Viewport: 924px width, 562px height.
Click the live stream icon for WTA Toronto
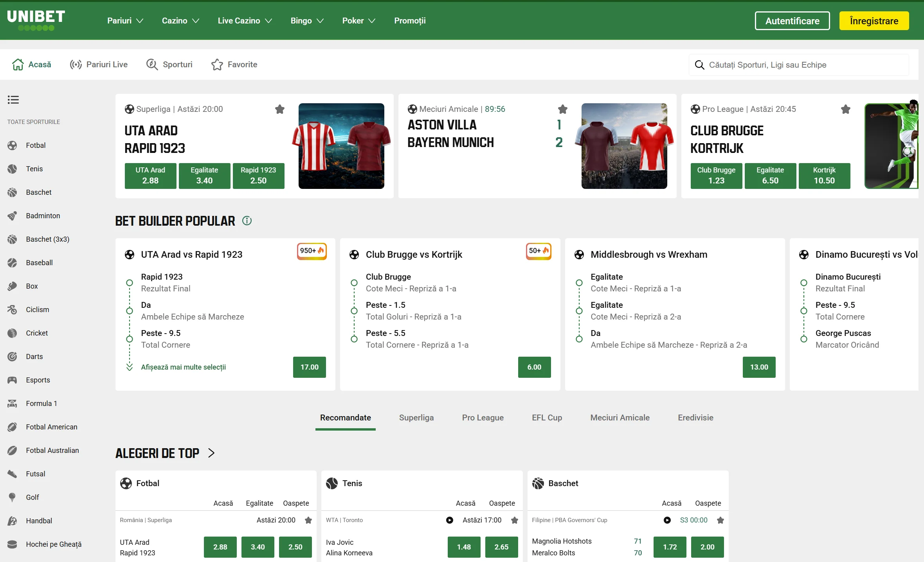tap(450, 520)
